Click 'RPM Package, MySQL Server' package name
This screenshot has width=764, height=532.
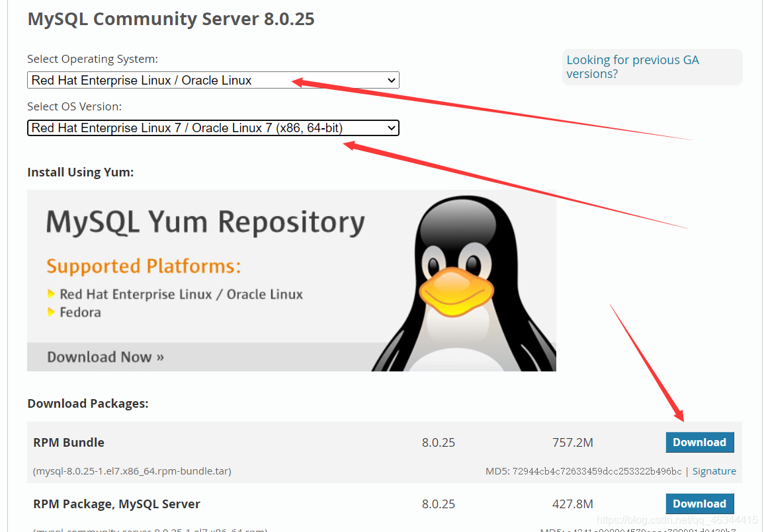coord(116,504)
